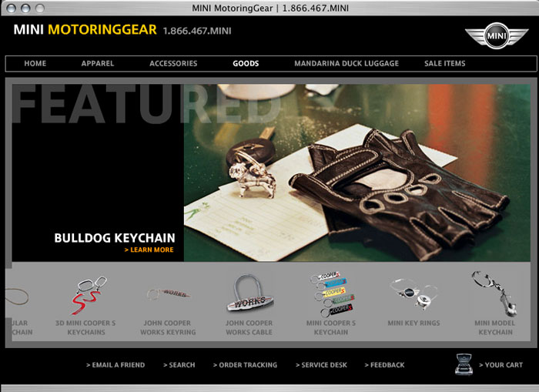Open the APPAREL navigation tab
The image size is (539, 392).
tap(98, 64)
